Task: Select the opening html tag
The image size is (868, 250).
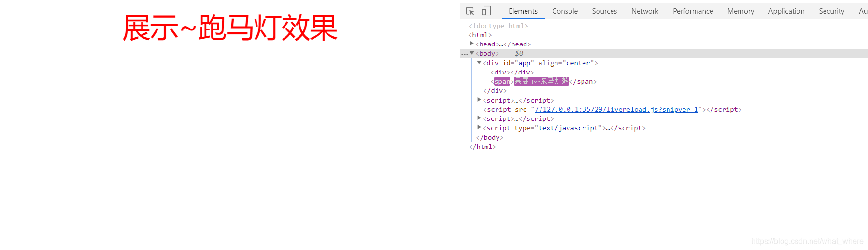Action: coord(480,35)
